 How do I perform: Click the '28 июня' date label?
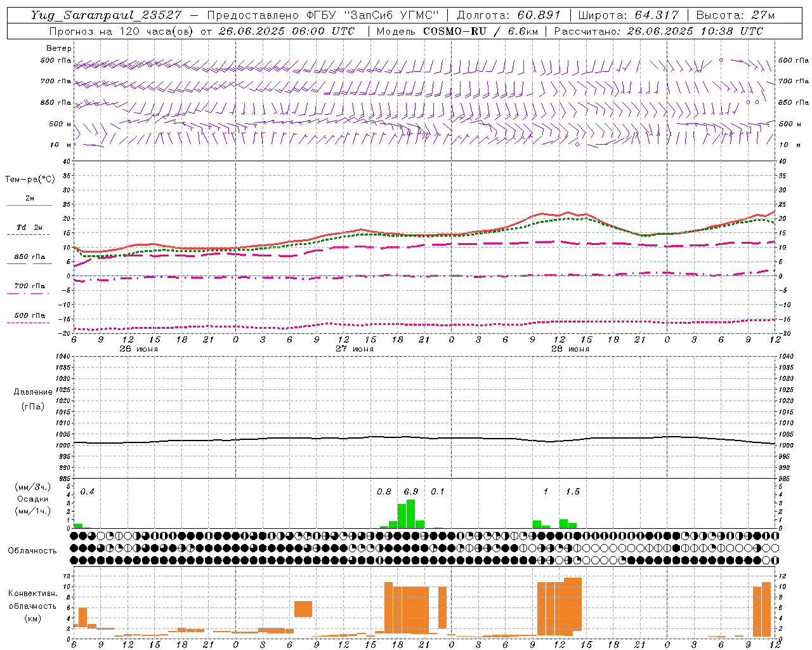tap(570, 349)
